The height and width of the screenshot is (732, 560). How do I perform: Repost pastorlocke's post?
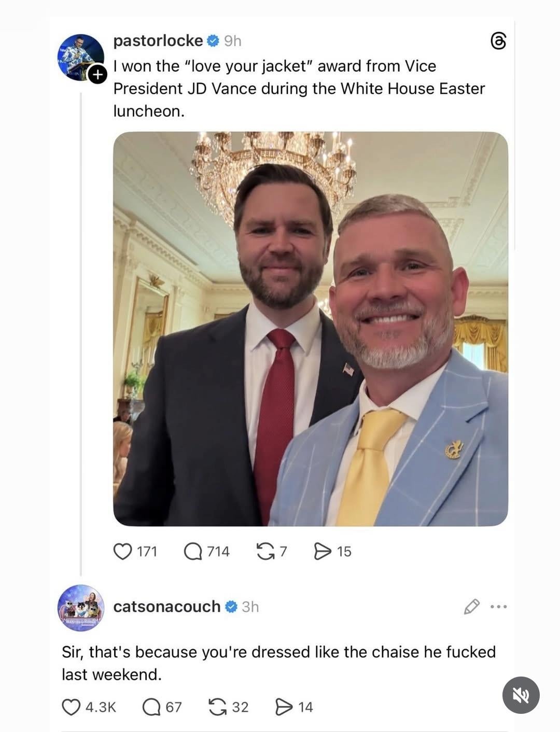pos(265,551)
